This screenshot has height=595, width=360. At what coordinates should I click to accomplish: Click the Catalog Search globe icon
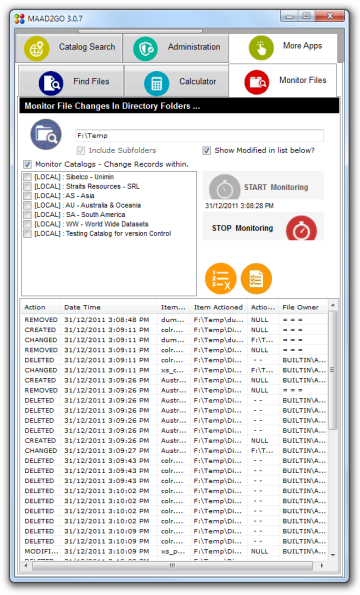pos(36,49)
